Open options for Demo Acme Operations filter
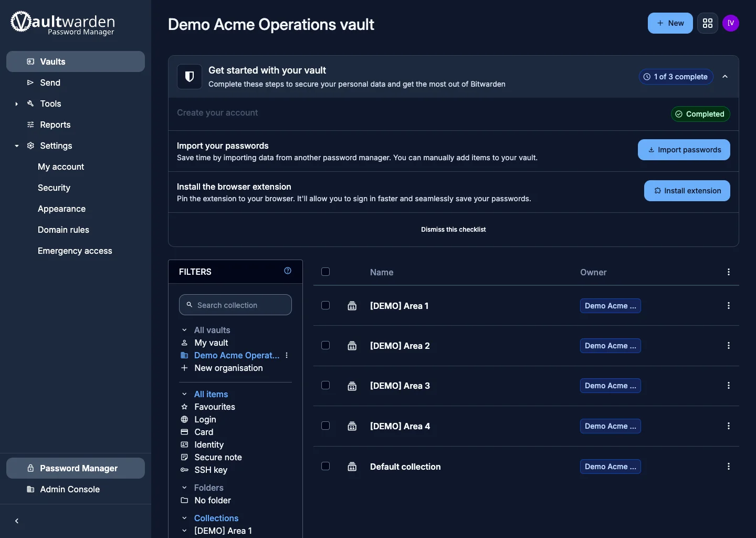This screenshot has height=538, width=756. point(287,355)
